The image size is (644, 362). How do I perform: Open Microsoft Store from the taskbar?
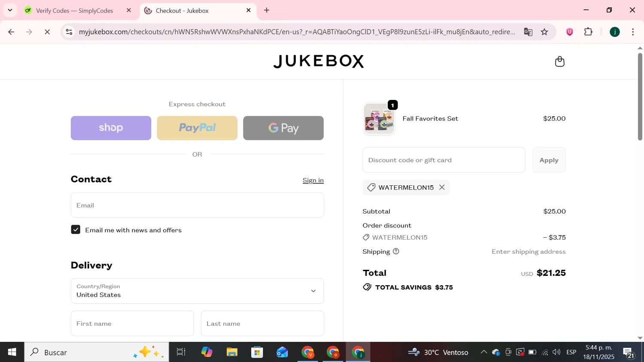click(257, 352)
